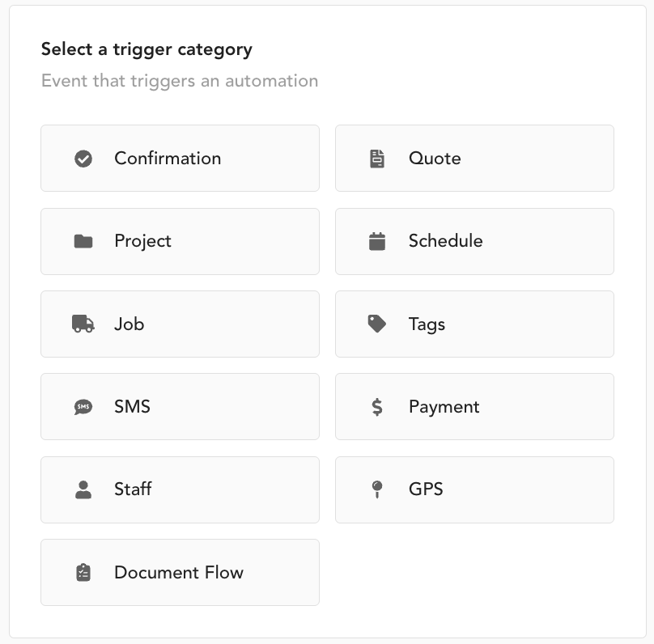Click the person icon beside Staff
The width and height of the screenshot is (654, 644).
coord(83,489)
